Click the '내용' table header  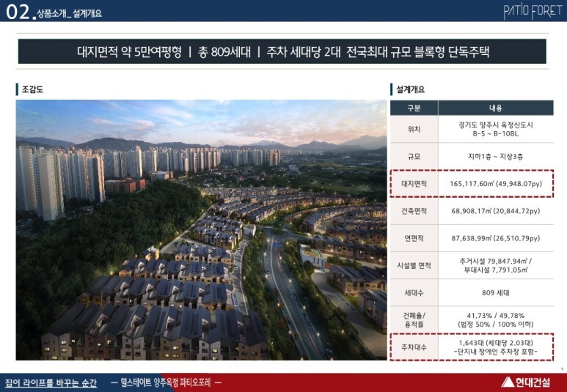click(x=496, y=108)
